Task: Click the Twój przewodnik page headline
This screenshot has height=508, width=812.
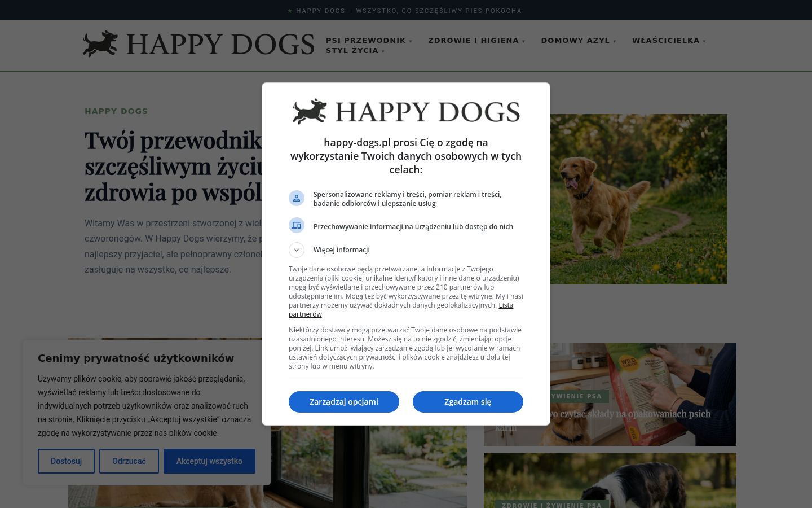Action: [173, 166]
